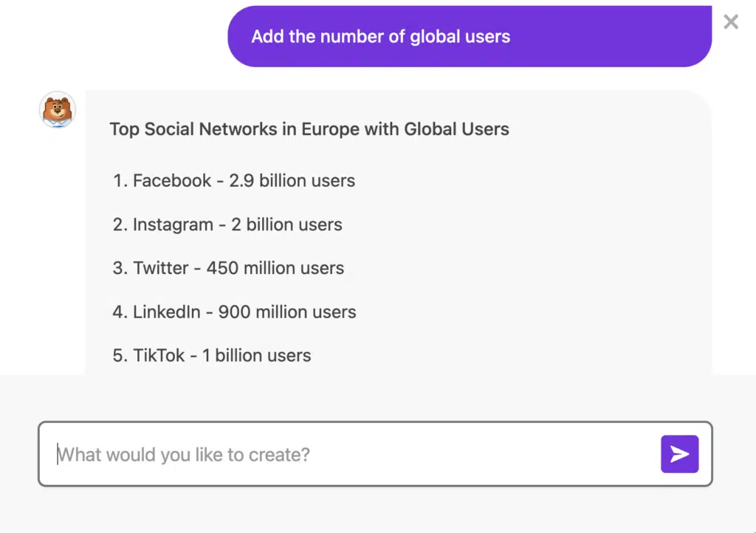Click the list number '5.' beside TikTok
Screen dimensions: 756x533
click(120, 356)
